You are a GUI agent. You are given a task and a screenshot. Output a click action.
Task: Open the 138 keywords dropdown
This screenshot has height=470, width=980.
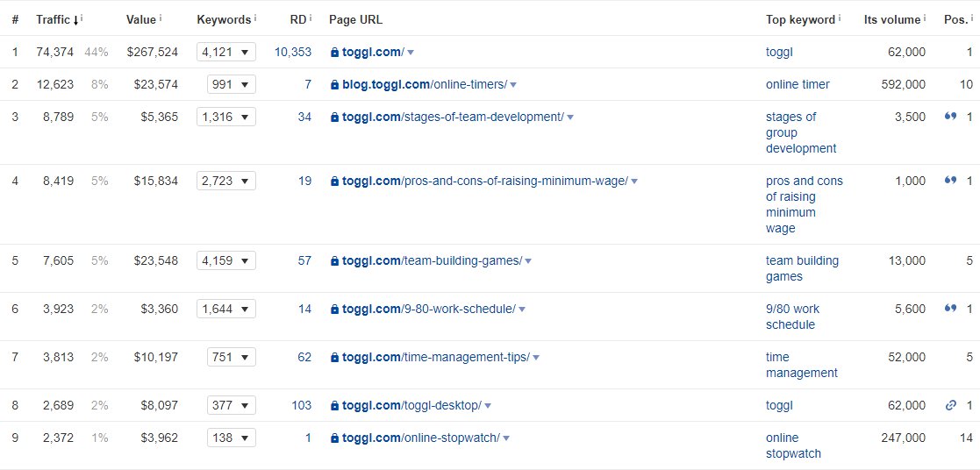click(x=232, y=438)
